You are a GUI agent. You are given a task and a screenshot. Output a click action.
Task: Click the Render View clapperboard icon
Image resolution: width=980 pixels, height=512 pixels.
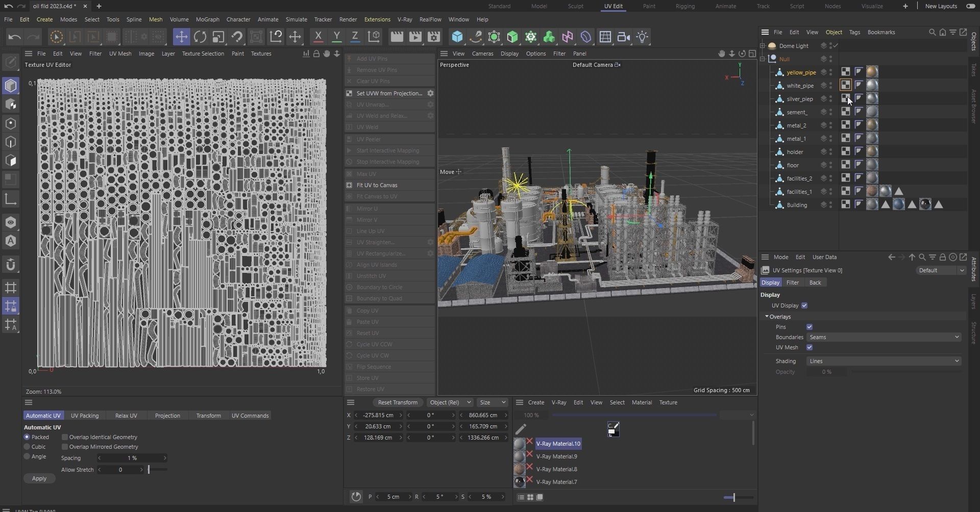[x=397, y=37]
